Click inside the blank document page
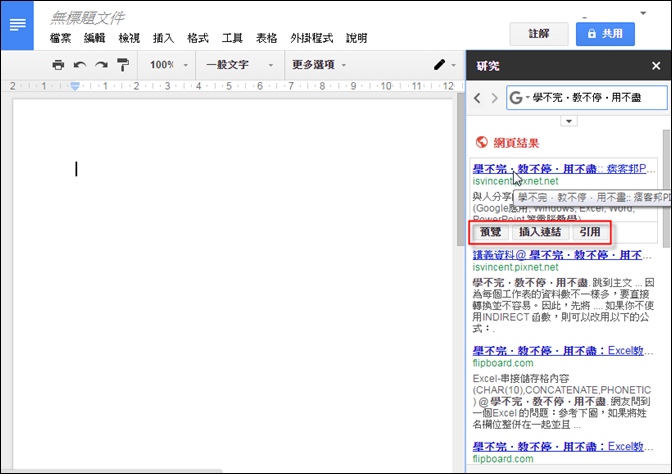The image size is (672, 474). point(232,283)
